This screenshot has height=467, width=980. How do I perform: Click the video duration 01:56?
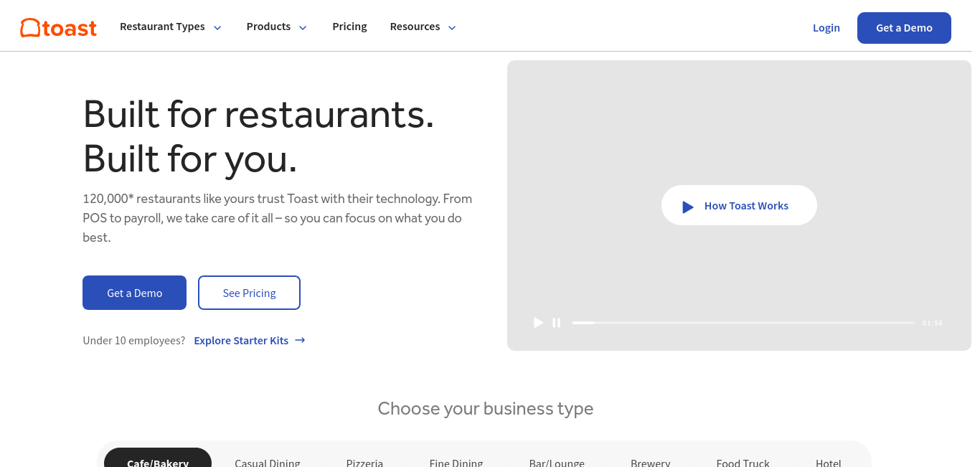click(933, 323)
